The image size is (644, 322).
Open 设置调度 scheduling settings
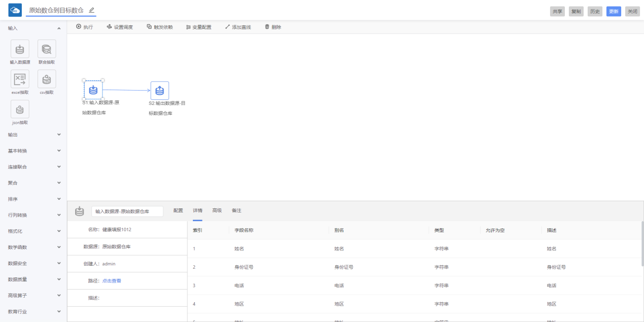(120, 27)
